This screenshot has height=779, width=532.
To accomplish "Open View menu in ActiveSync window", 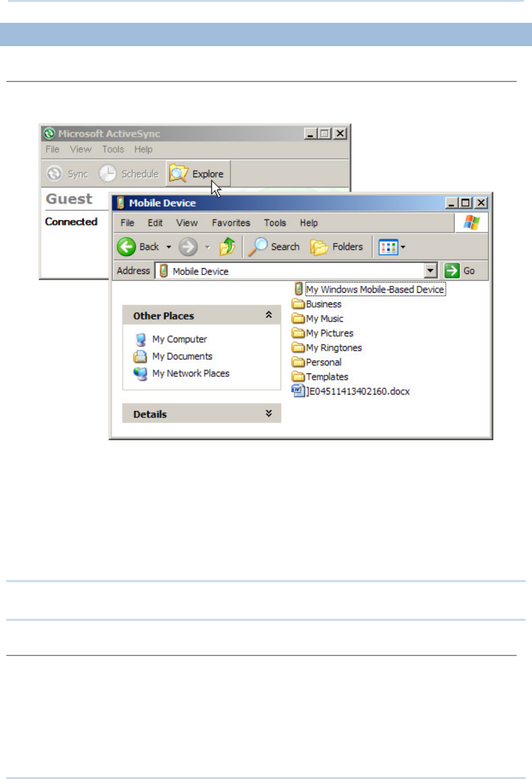I will pyautogui.click(x=81, y=149).
